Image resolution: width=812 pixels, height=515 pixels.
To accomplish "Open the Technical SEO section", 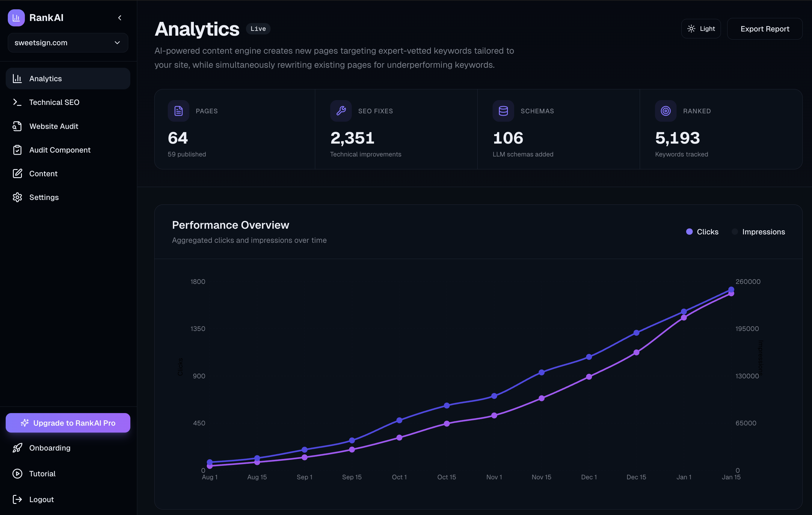I will [54, 102].
